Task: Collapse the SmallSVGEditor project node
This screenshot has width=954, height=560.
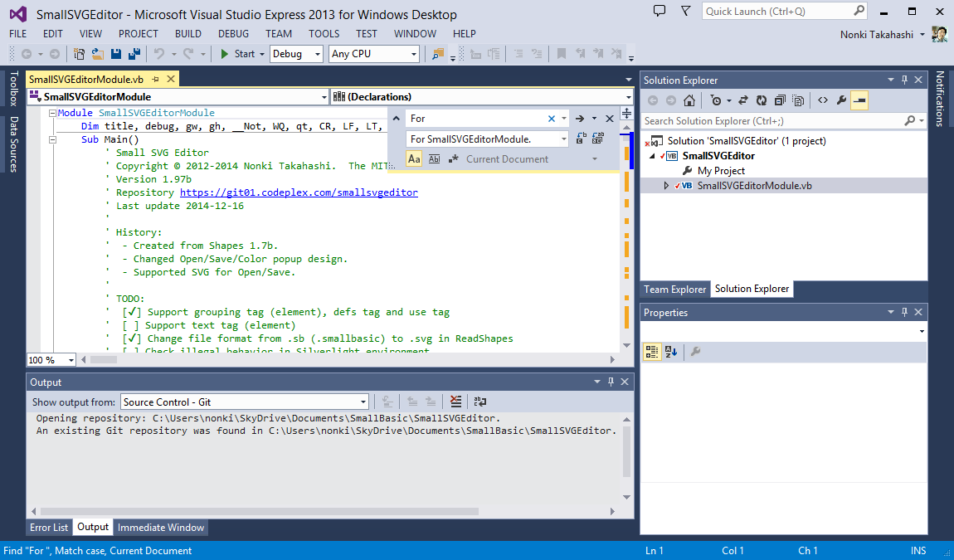Action: coord(654,156)
